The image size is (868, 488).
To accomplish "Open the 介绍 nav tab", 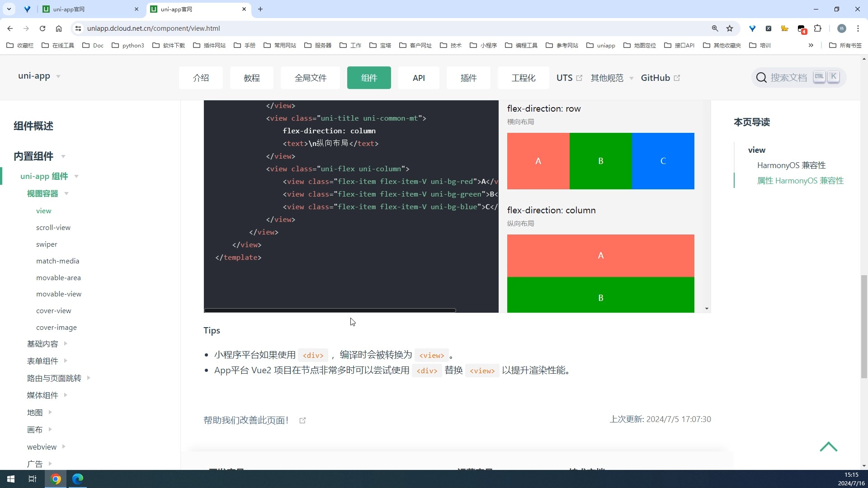I will pos(201,78).
